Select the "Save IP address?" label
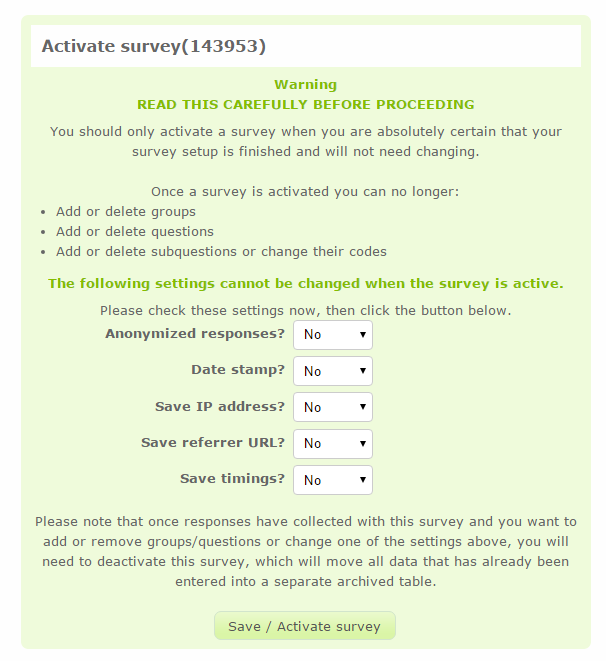 (220, 406)
